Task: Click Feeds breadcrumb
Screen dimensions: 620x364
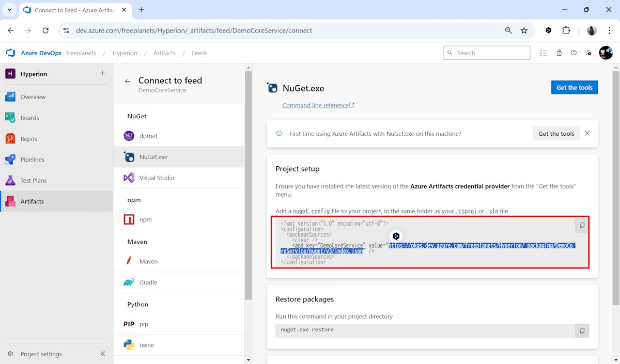Action: [x=199, y=53]
